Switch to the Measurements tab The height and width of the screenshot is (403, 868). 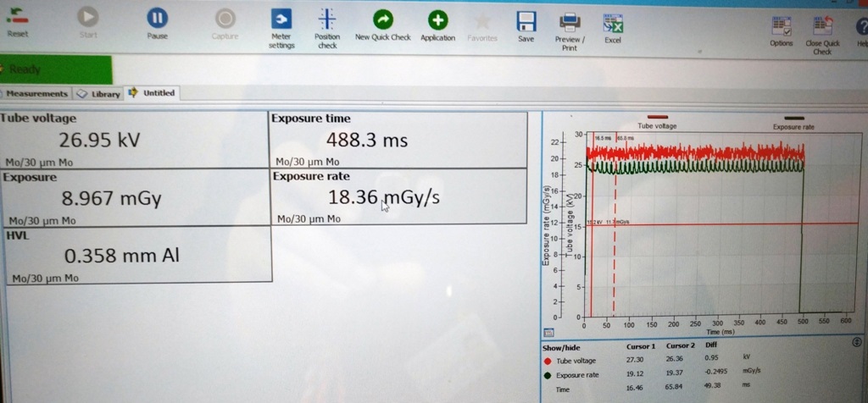tap(36, 93)
